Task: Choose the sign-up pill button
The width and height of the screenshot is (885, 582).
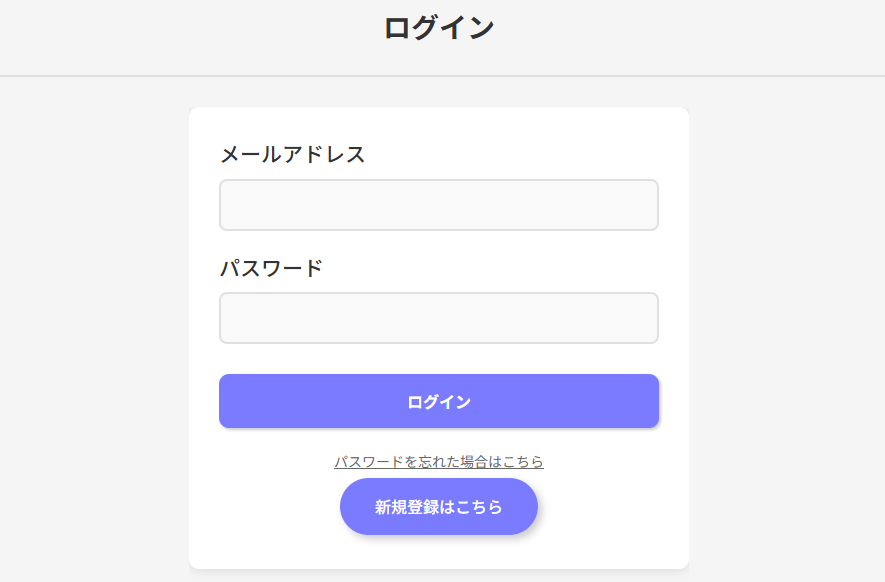Action: pyautogui.click(x=438, y=507)
